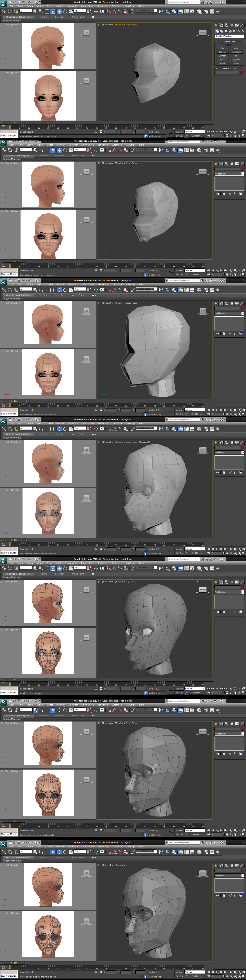Open Selected key filter dropdown, topmost screenshot
The height and width of the screenshot is (980, 246).
tap(195, 132)
